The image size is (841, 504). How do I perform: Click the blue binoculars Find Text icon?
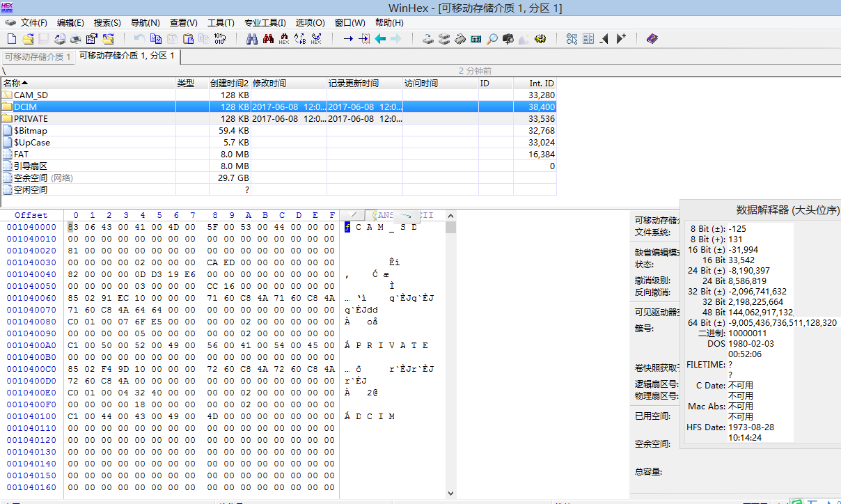[x=252, y=39]
